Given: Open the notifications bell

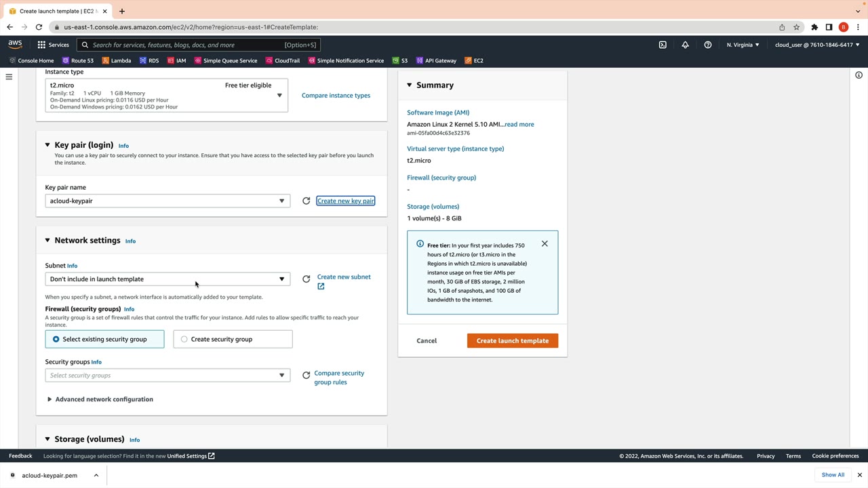Looking at the screenshot, I should pos(685,45).
